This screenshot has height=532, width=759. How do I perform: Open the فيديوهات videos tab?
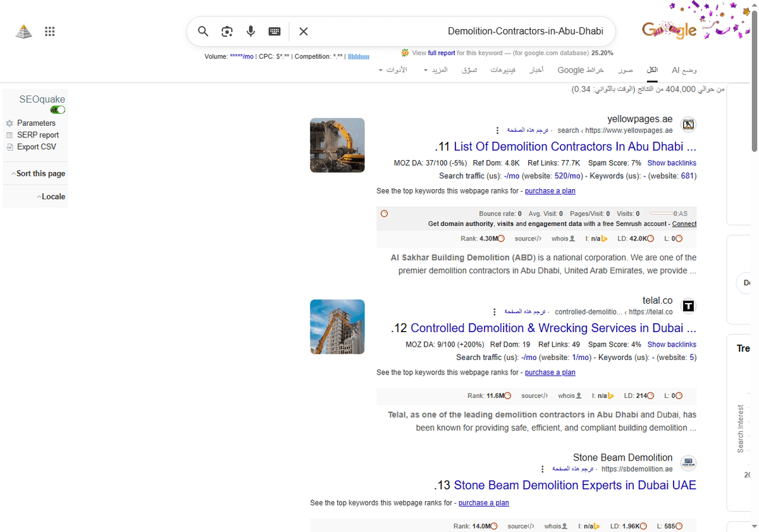[503, 70]
